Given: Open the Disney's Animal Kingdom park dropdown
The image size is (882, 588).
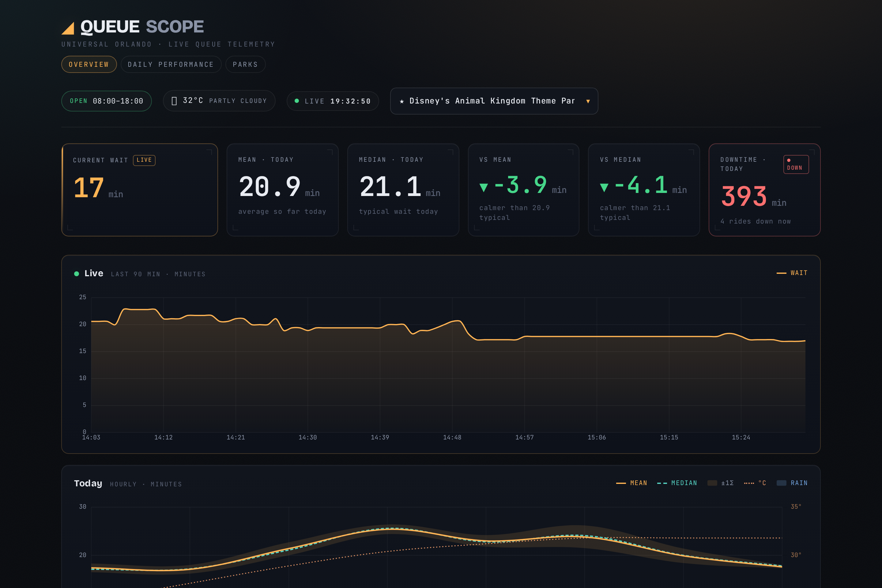Looking at the screenshot, I should coord(494,101).
